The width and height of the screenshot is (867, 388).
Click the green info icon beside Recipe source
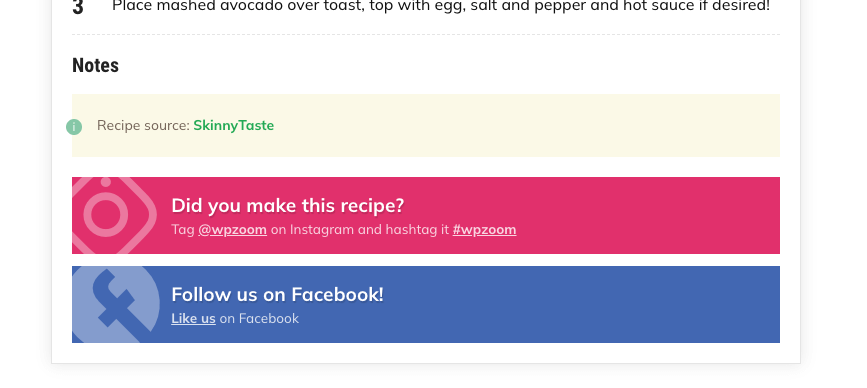pyautogui.click(x=74, y=127)
